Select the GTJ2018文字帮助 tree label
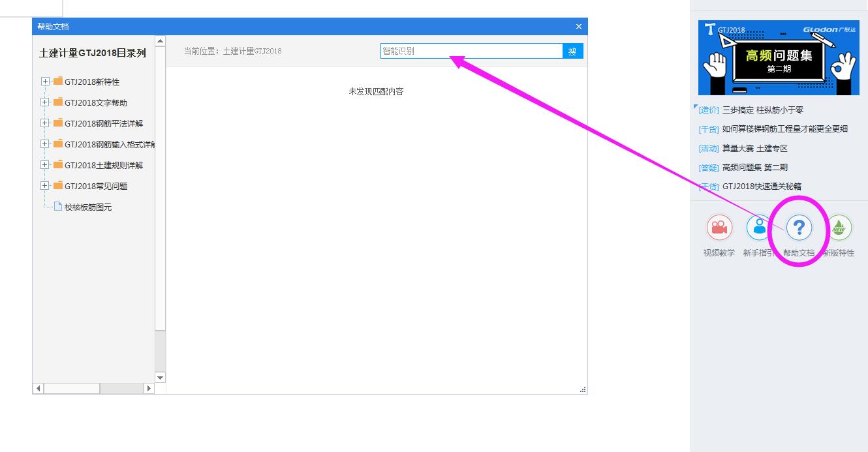The width and height of the screenshot is (868, 452). tap(96, 103)
